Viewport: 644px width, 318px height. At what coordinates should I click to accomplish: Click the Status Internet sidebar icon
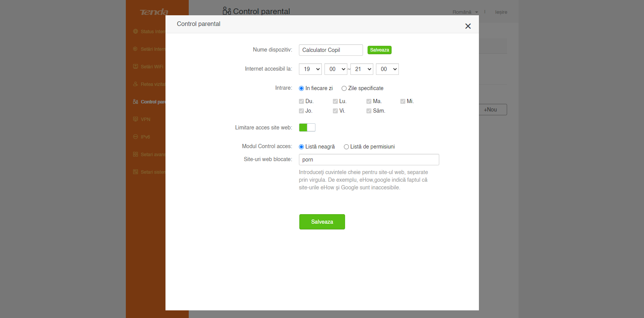coord(135,31)
